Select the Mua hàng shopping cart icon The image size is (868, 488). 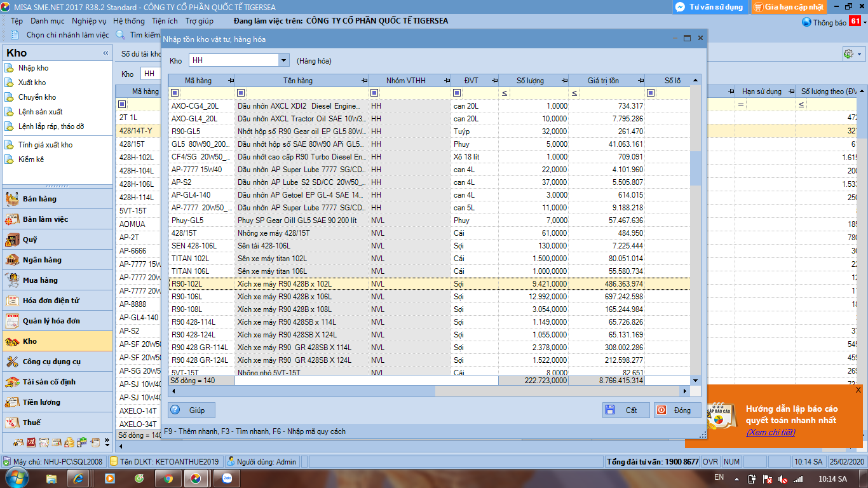point(12,280)
